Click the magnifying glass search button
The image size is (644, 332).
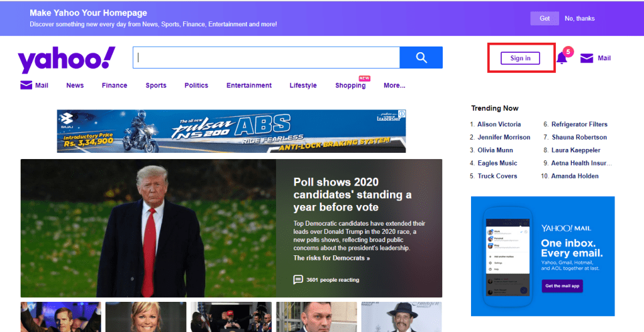click(421, 58)
